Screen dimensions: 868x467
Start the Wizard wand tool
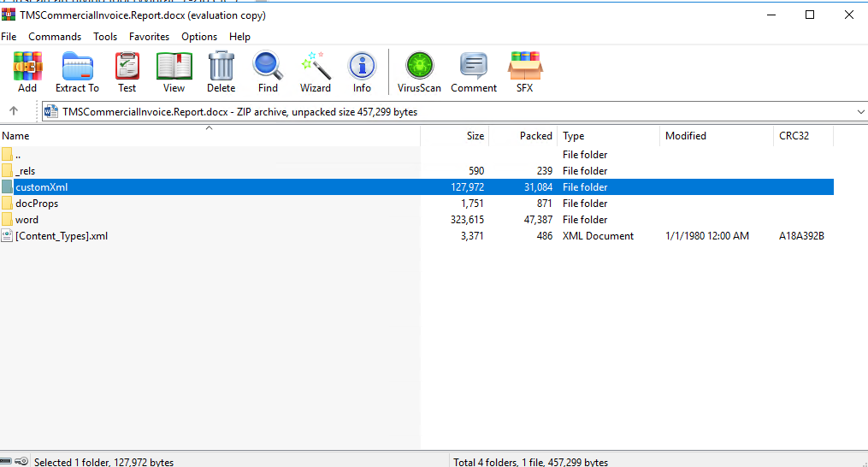pyautogui.click(x=315, y=72)
